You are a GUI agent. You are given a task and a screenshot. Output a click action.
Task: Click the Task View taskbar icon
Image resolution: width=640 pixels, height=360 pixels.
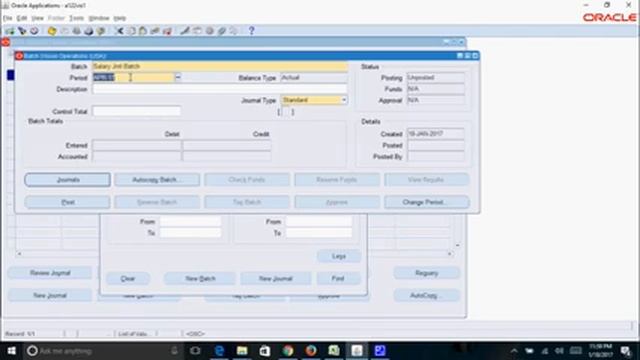[196, 351]
